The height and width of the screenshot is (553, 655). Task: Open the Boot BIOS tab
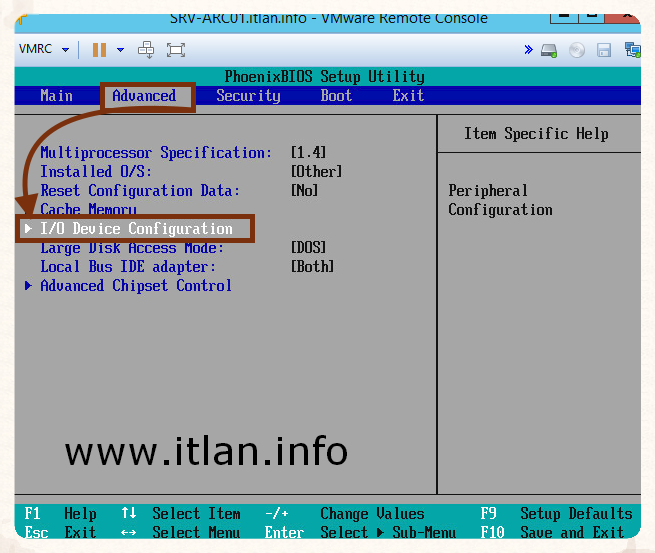(336, 96)
